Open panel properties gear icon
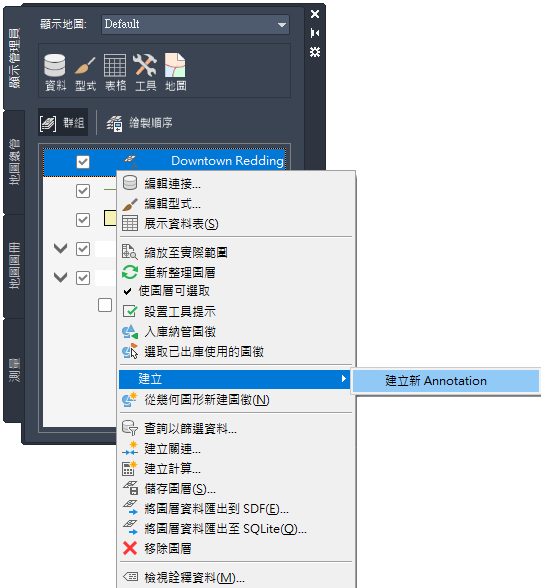541x588 pixels. click(x=315, y=52)
